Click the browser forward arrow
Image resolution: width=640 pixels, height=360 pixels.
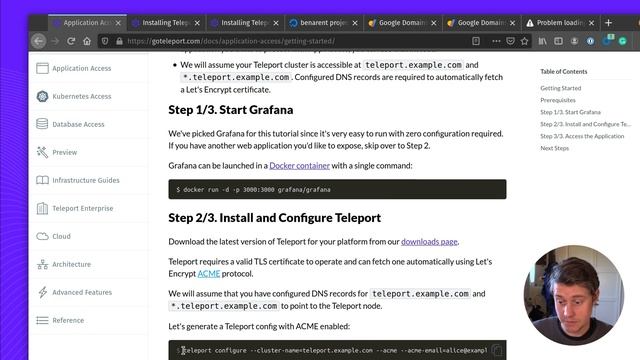pyautogui.click(x=55, y=41)
